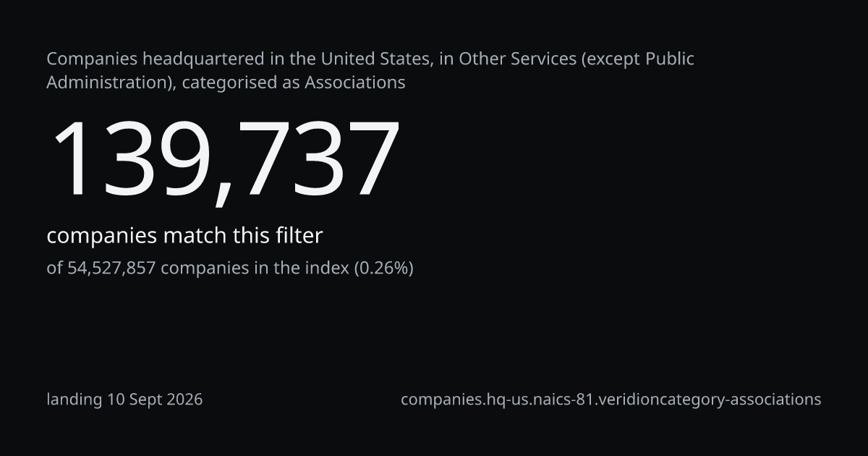Click the "categorised as" phrase
The width and height of the screenshot is (868, 456).
coord(241,83)
